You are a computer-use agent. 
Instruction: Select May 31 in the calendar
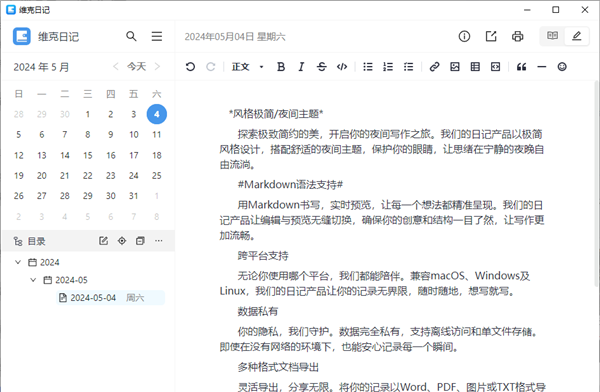[x=134, y=196]
